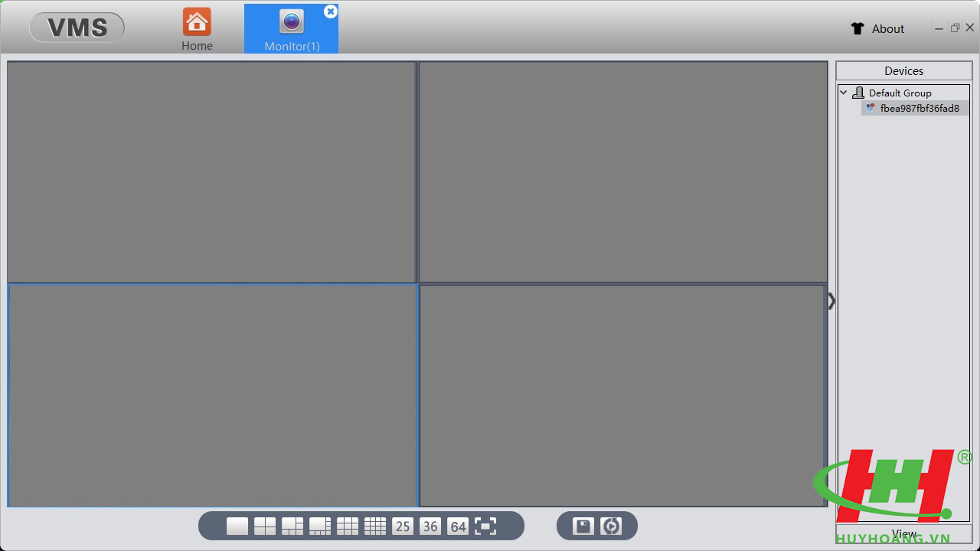This screenshot has height=551, width=980.
Task: Select the sixteen-window grid layout
Action: click(375, 526)
